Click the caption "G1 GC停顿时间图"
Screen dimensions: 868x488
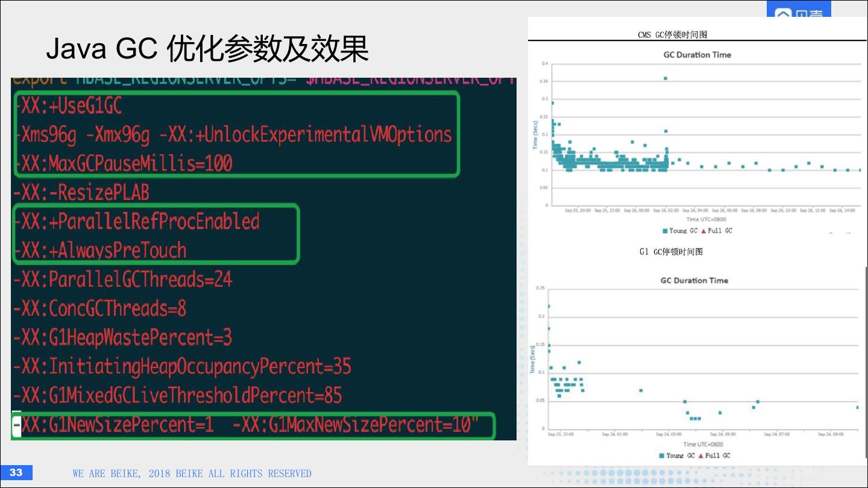click(671, 252)
